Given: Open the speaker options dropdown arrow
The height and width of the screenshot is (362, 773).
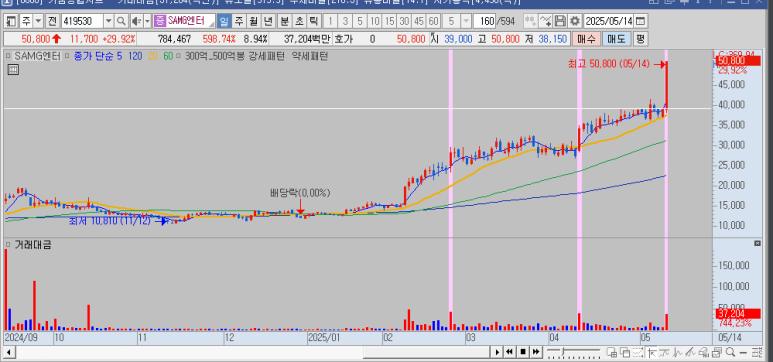Looking at the screenshot, I should [x=147, y=21].
